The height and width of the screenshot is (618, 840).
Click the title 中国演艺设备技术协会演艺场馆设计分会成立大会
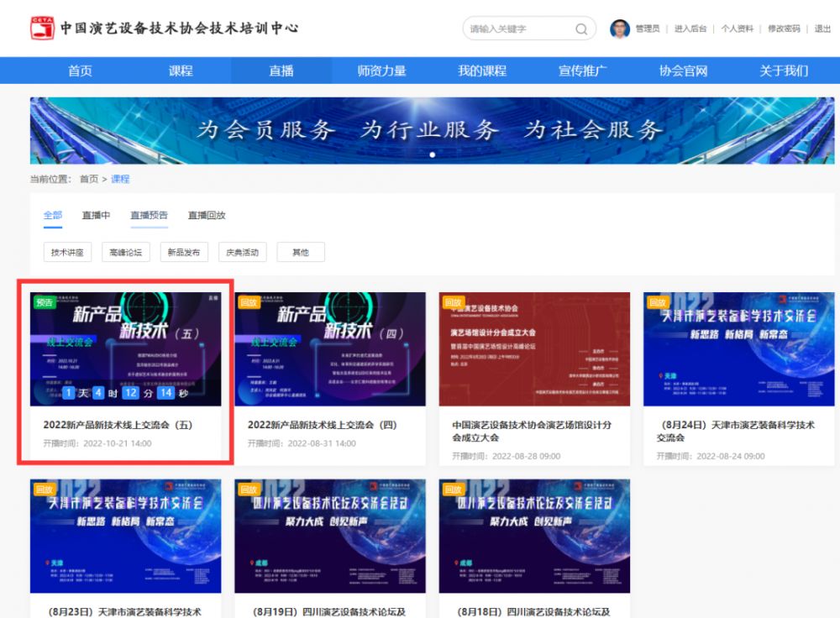pos(532,431)
